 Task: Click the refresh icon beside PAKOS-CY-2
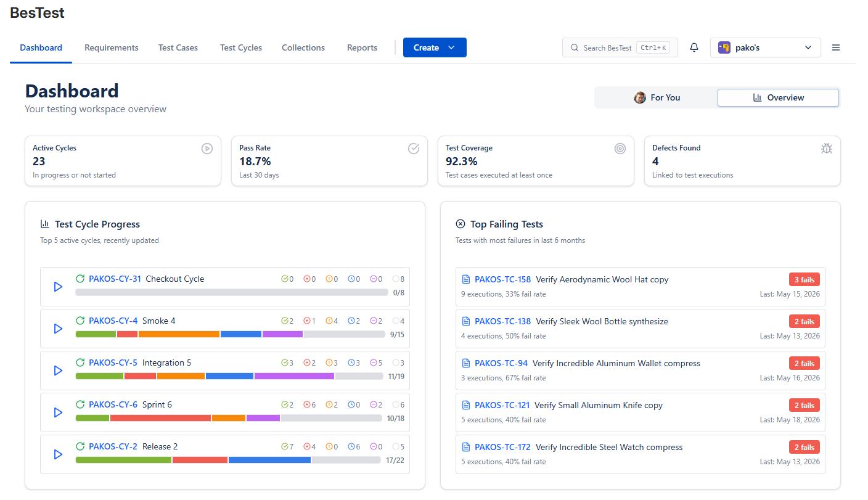(x=80, y=446)
